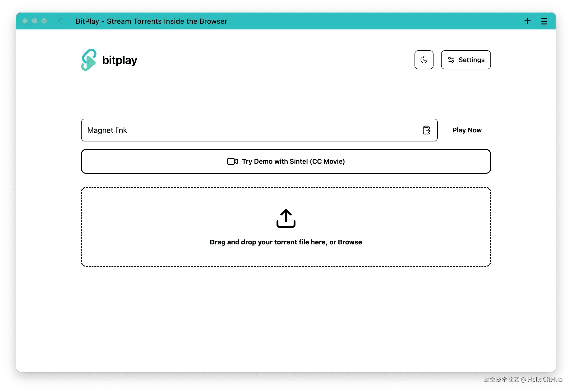The height and width of the screenshot is (392, 572).
Task: Click the window minimize traffic light
Action: [x=35, y=21]
